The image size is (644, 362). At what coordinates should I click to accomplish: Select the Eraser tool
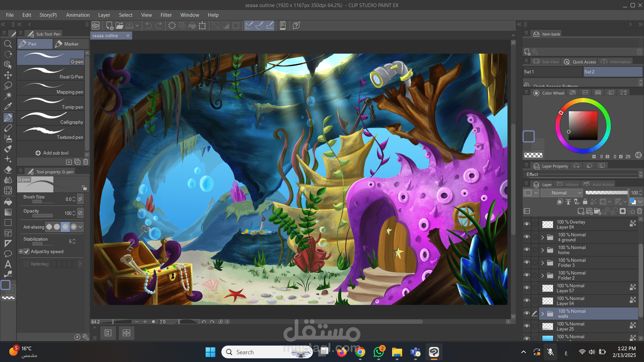[8, 170]
